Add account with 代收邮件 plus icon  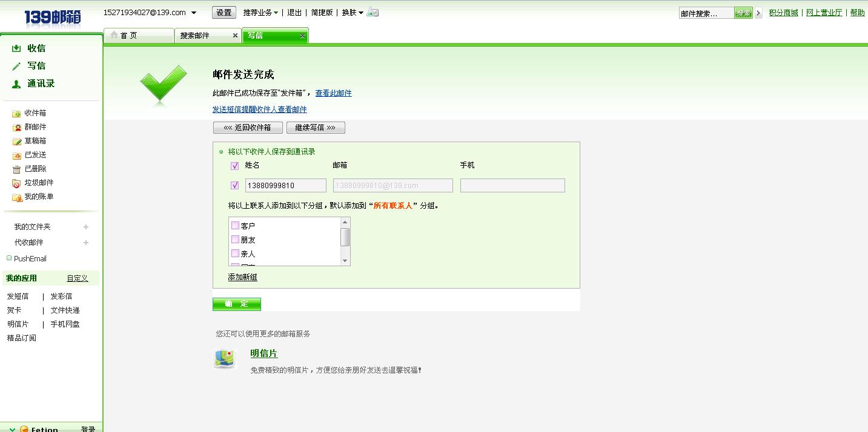click(86, 243)
